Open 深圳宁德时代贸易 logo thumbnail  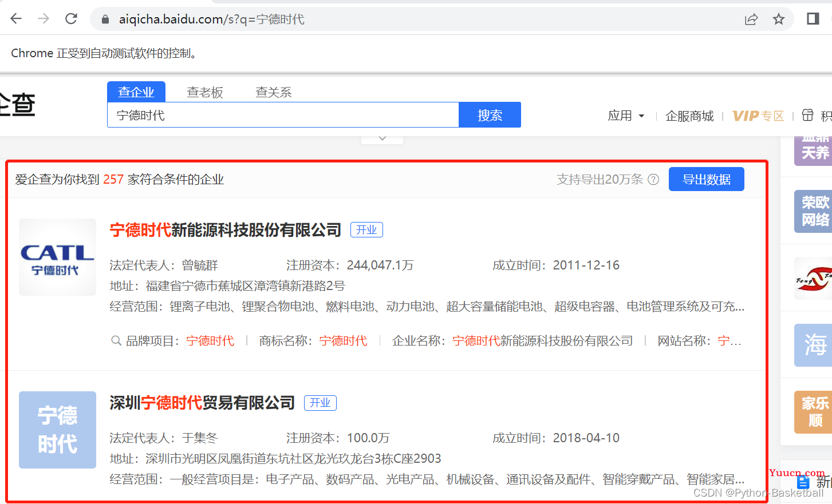pos(57,430)
